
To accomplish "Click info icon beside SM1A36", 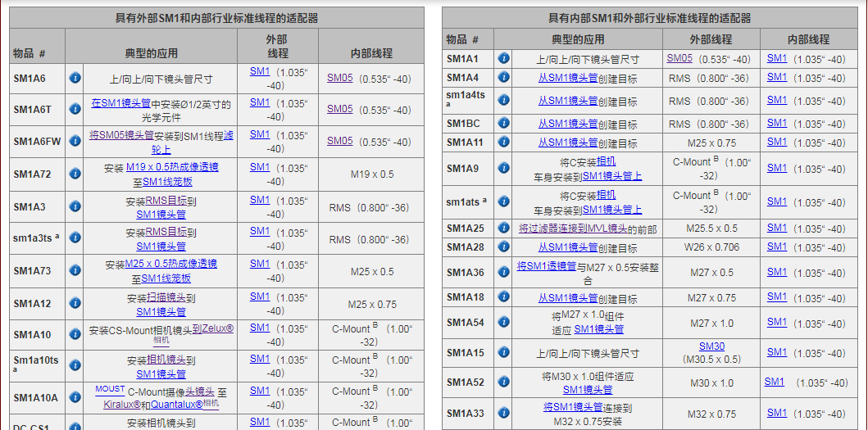I will (x=504, y=273).
